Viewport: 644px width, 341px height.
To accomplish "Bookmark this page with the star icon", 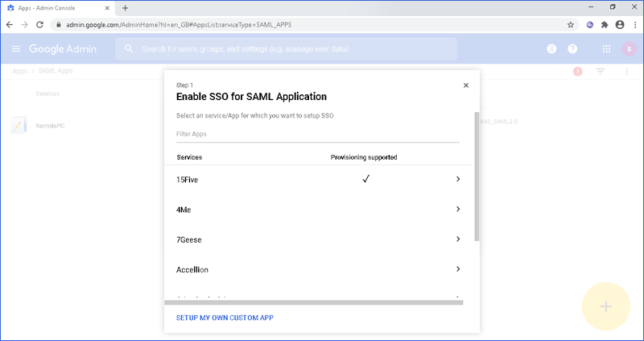I will pyautogui.click(x=571, y=24).
